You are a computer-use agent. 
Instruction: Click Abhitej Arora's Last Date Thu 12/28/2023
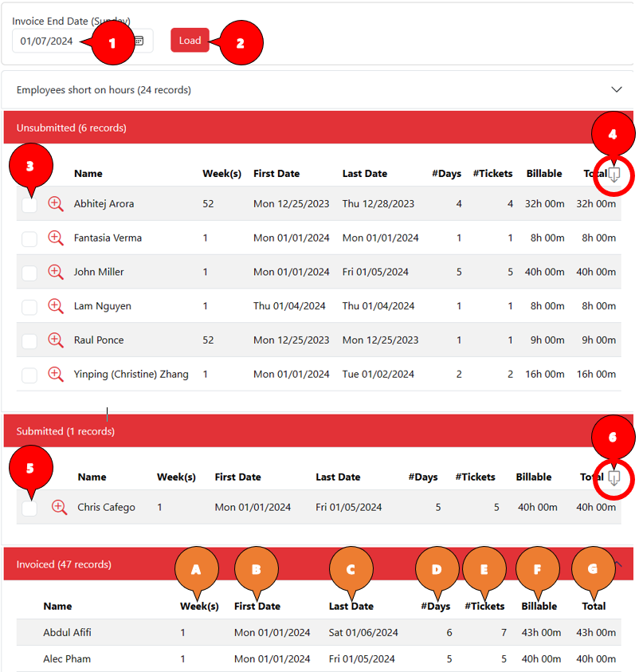pyautogui.click(x=378, y=204)
